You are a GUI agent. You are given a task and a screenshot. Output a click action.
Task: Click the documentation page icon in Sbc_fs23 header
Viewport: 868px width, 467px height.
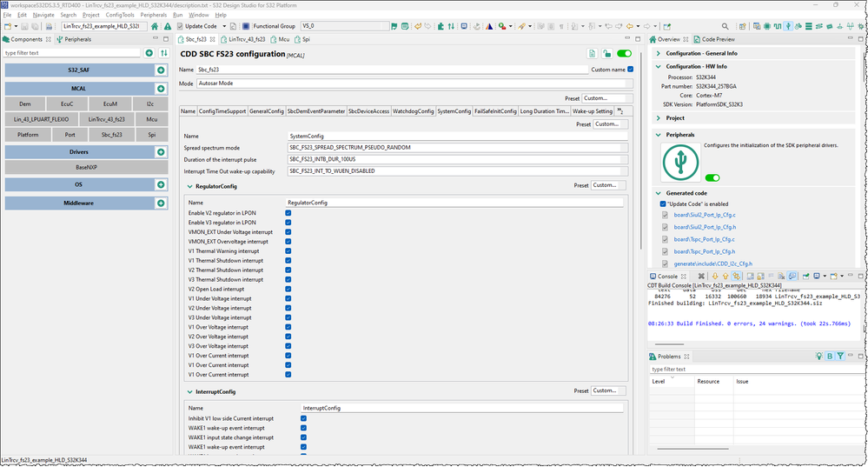(x=592, y=54)
